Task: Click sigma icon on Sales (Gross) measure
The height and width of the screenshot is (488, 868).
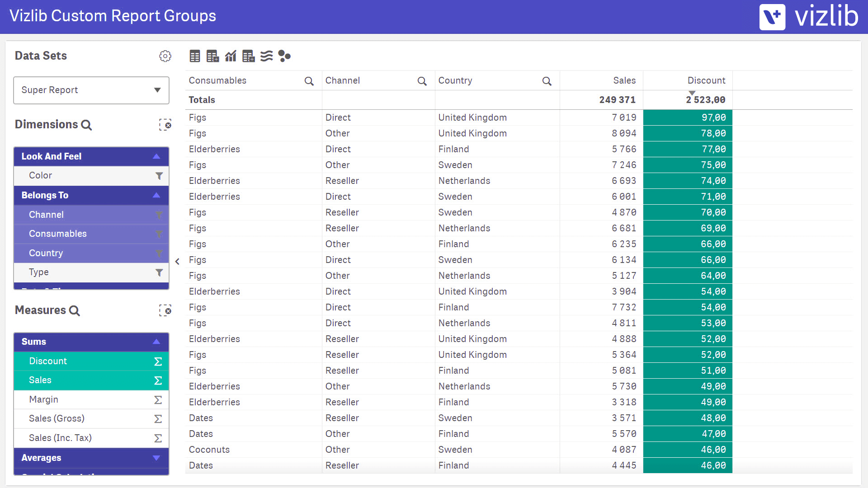Action: coord(158,419)
